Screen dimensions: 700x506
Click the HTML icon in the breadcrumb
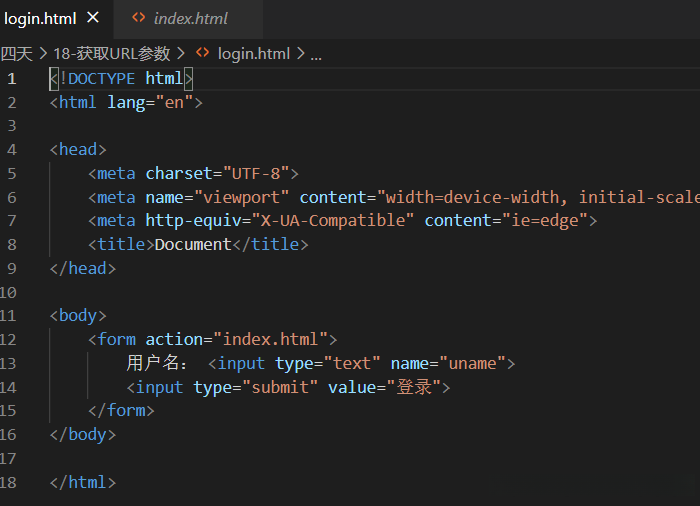coord(203,54)
